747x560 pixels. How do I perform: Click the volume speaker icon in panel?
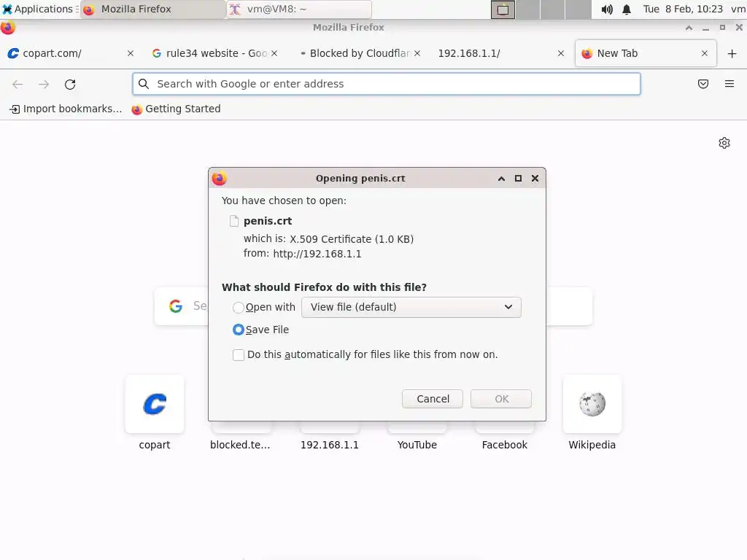click(x=606, y=9)
